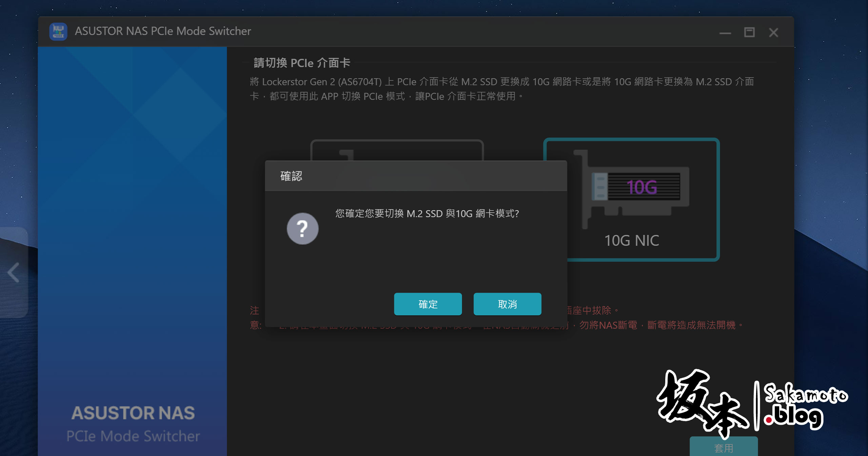Click the 套用 apply button

(x=724, y=446)
